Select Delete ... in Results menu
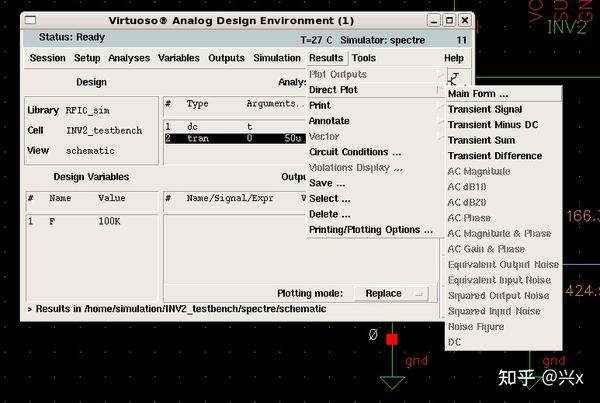The height and width of the screenshot is (403, 600). 375,214
